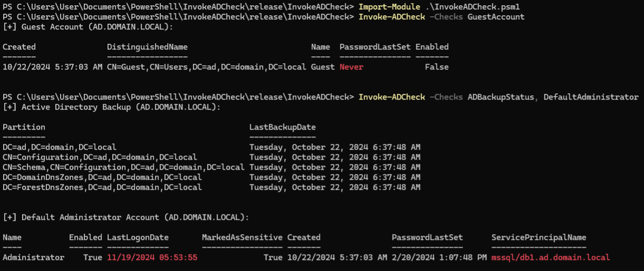Select the CN=Guest distinguished name value
Viewport: 644px width, 271px height.
coord(207,67)
